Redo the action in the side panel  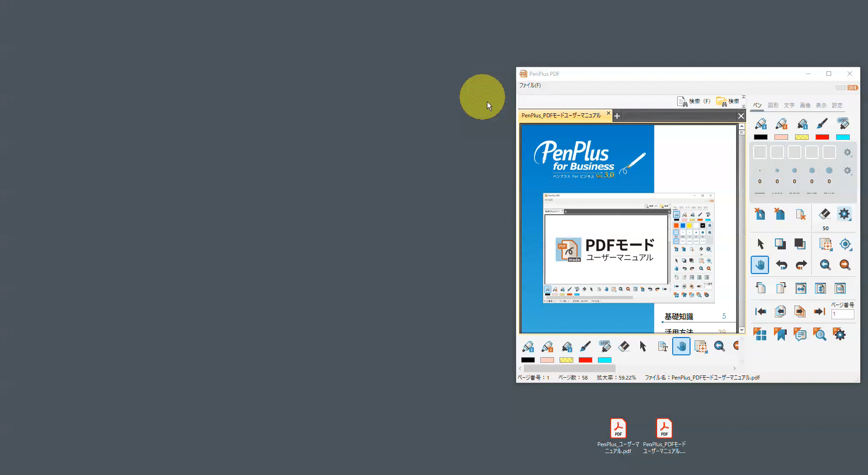(801, 265)
